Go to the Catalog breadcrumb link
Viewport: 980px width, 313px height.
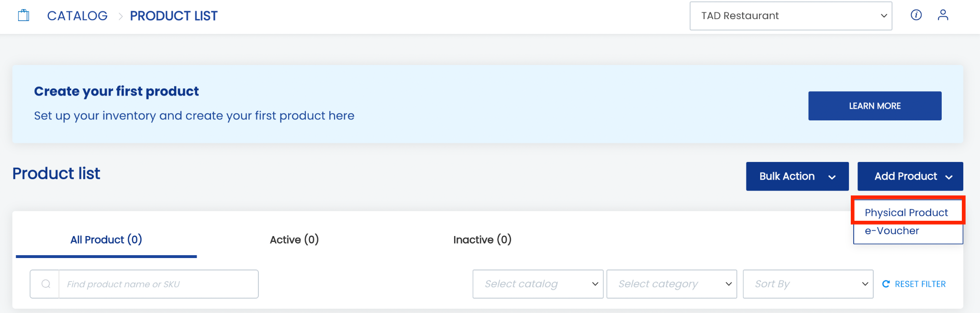(x=78, y=16)
